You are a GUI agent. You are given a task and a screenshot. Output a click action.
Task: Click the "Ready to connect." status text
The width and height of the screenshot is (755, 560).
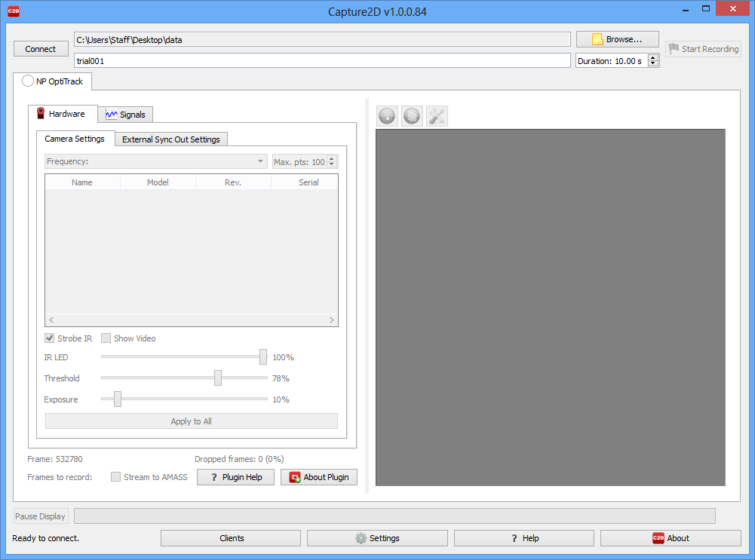[46, 538]
